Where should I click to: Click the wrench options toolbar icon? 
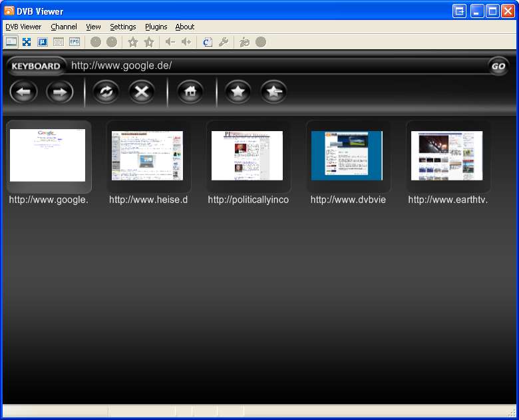coord(224,42)
